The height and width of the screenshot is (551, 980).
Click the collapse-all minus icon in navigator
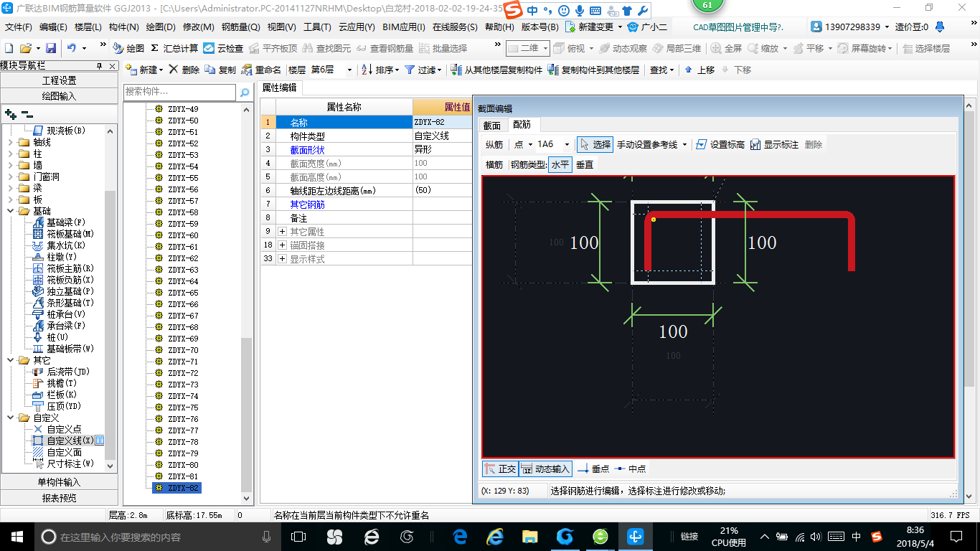pos(27,113)
